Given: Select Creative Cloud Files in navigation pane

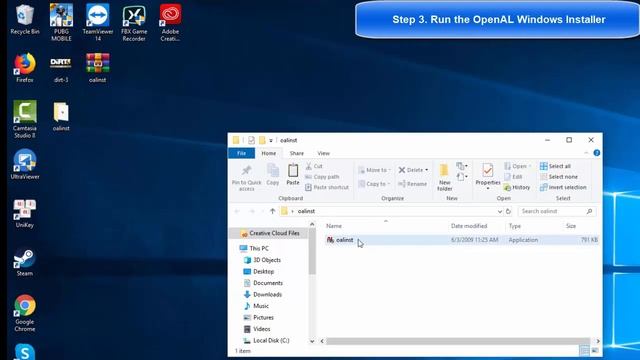Looking at the screenshot, I should pyautogui.click(x=270, y=233).
